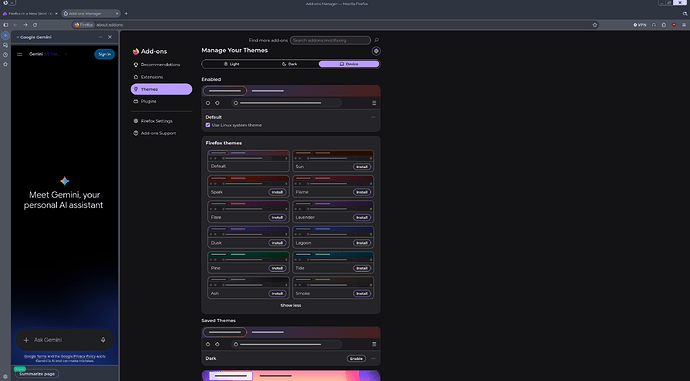Install the Flare theme

pos(277,217)
